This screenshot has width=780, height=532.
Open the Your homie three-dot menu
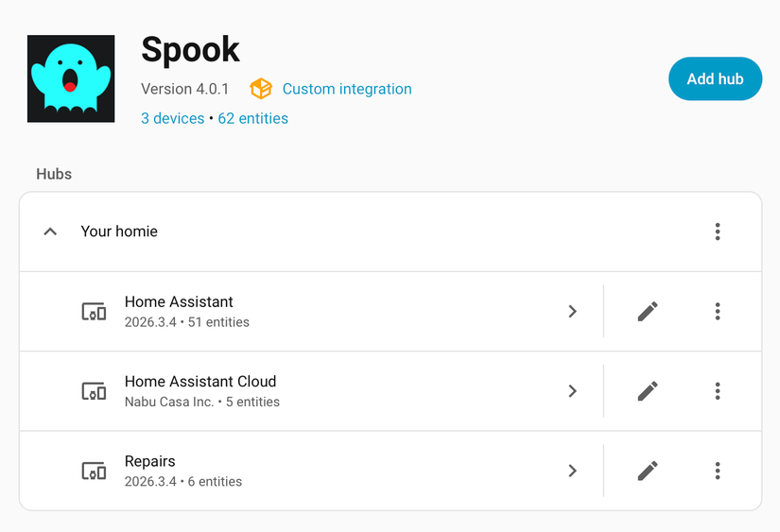[718, 232]
